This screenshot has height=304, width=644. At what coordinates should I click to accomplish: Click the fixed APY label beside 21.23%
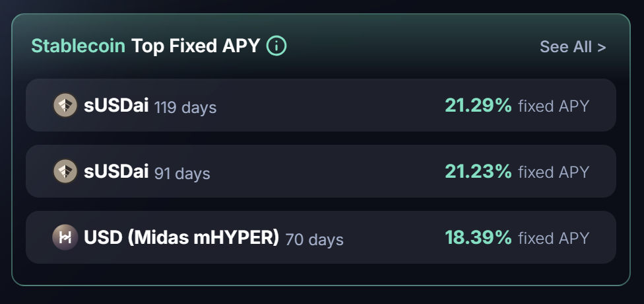coord(554,172)
